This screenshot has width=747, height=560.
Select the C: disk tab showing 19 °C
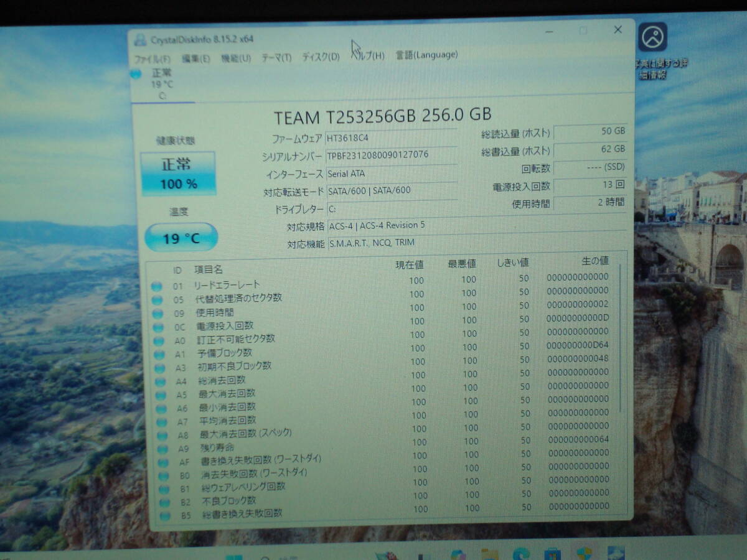click(162, 85)
